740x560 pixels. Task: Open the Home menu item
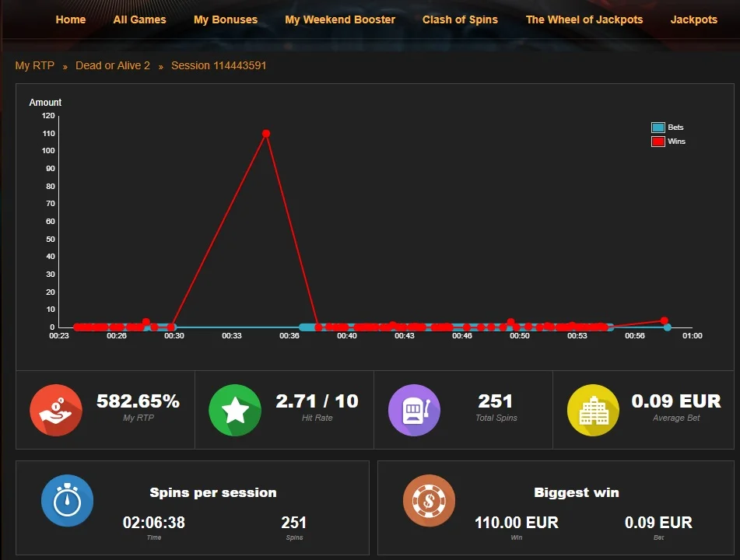point(71,19)
